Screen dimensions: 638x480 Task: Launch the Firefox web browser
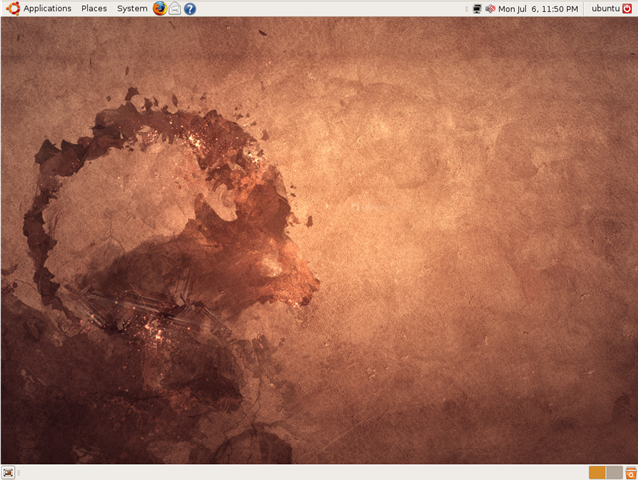160,8
